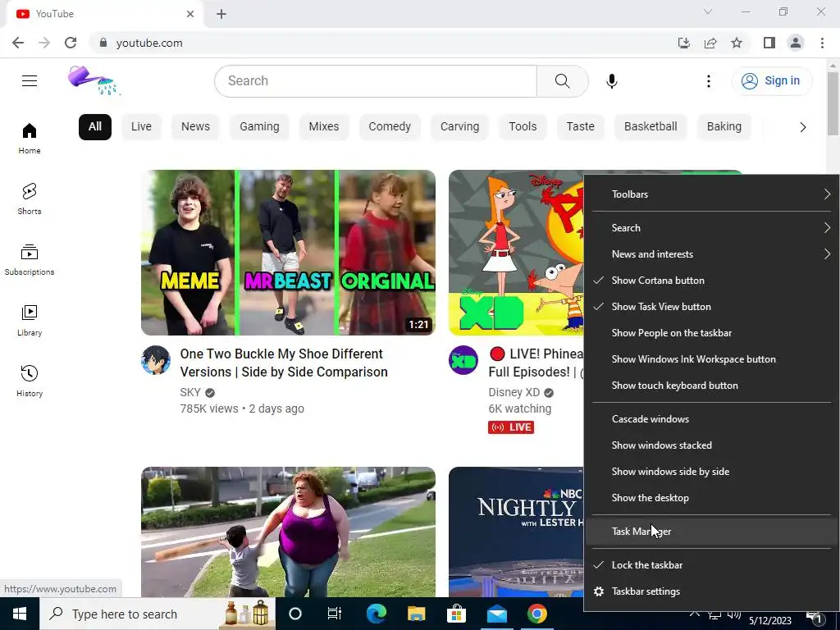The width and height of the screenshot is (840, 630).
Task: Filter by the Basketball chip
Action: pos(651,127)
